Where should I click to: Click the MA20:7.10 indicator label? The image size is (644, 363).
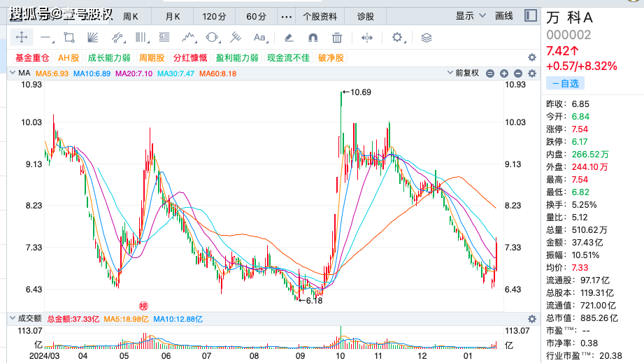tap(134, 73)
